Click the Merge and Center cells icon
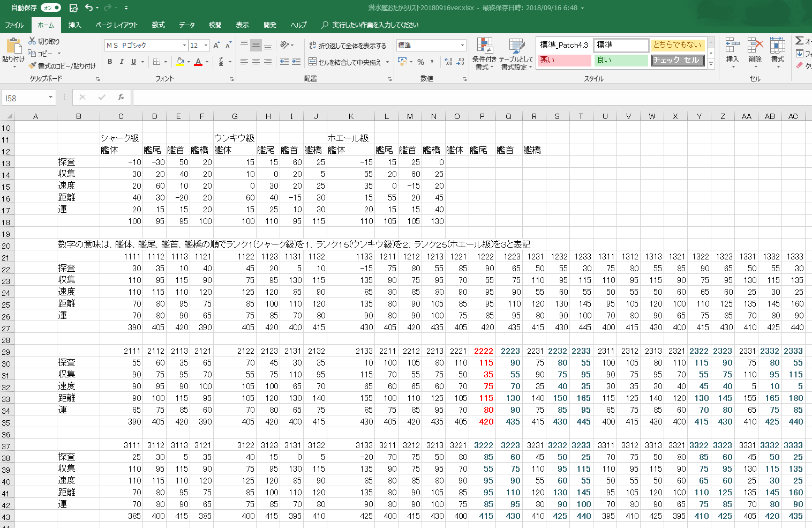Viewport: 812px width, 528px height. pyautogui.click(x=313, y=62)
